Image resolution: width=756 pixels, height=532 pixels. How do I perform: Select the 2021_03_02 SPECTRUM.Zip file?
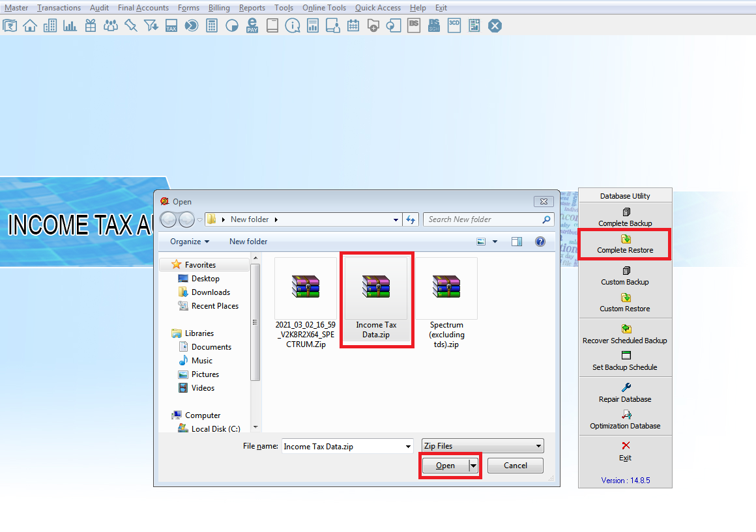pos(306,303)
